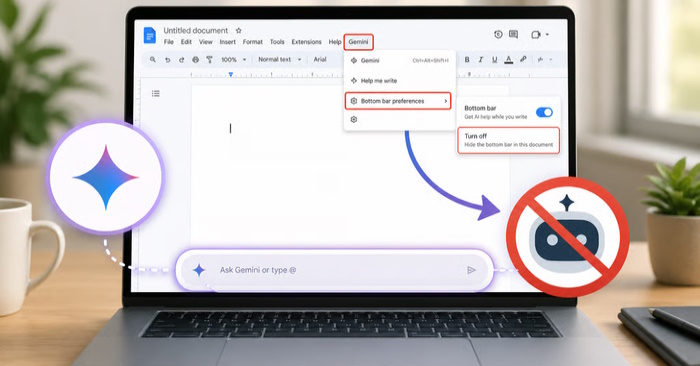Open the File menu
This screenshot has width=700, height=366.
coord(169,42)
